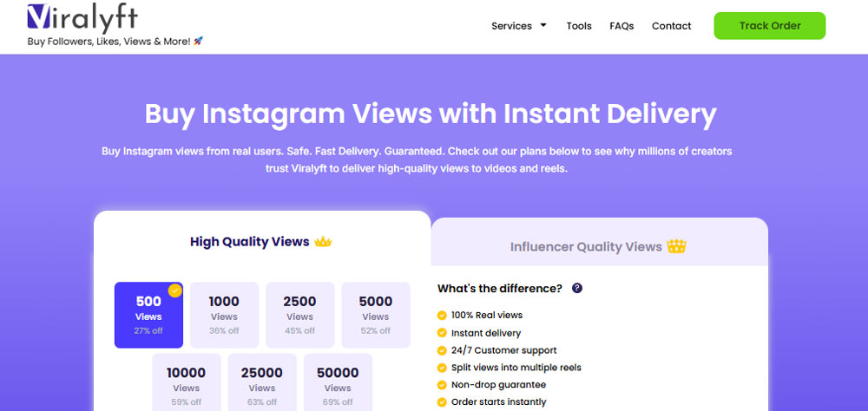This screenshot has width=868, height=411.
Task: Select the 2500 Views package
Action: coord(300,315)
